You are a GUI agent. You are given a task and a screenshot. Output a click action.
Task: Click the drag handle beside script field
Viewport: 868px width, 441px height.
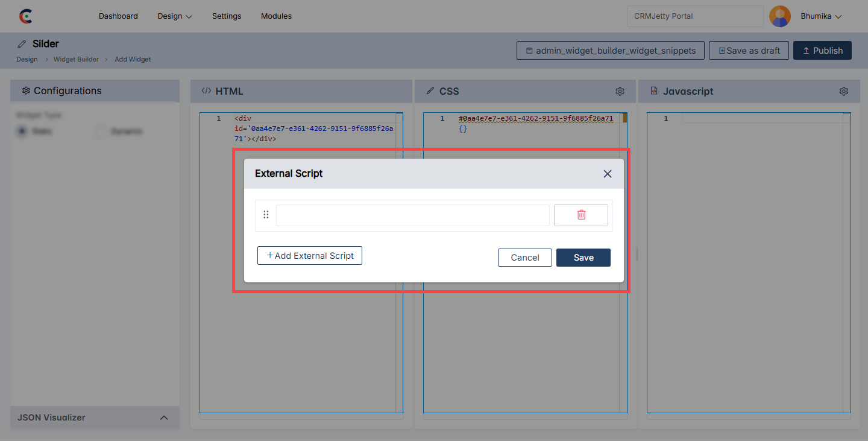coord(266,215)
